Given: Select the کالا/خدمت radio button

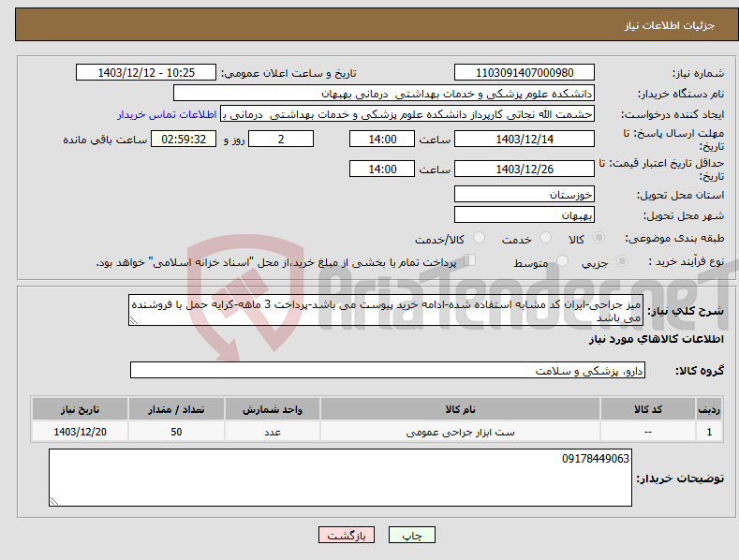Looking at the screenshot, I should tap(479, 238).
